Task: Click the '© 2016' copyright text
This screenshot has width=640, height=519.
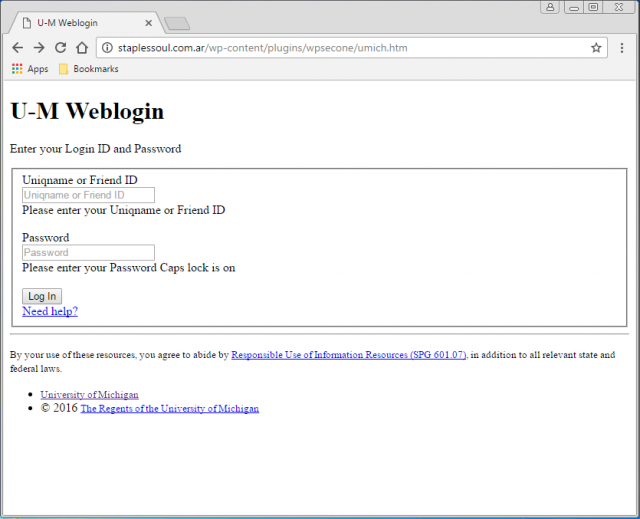Action: click(59, 408)
